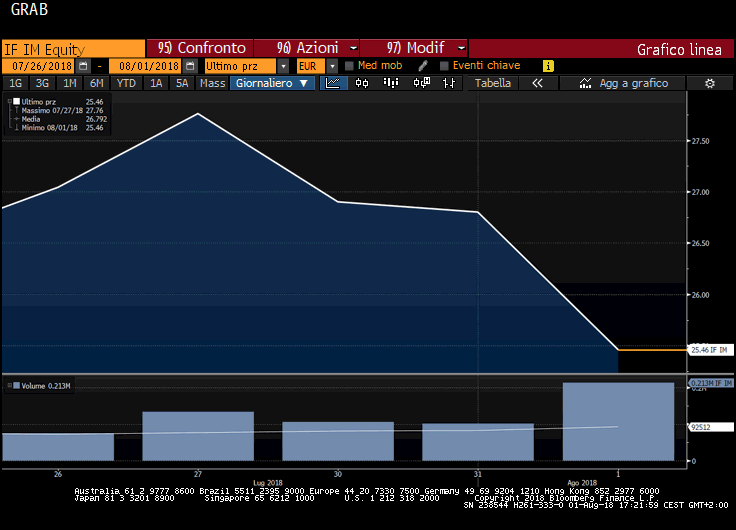This screenshot has height=530, width=736.
Task: Click the Ultimo prz field box
Action: coord(241,66)
